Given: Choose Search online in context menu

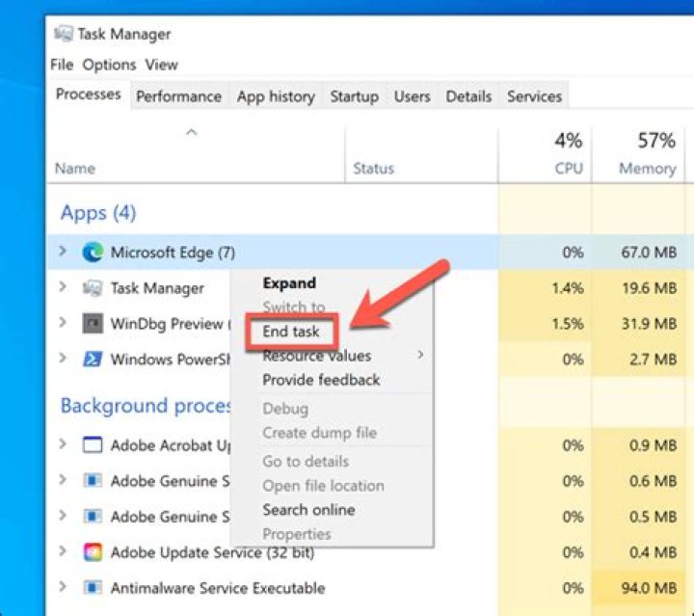Looking at the screenshot, I should (x=308, y=510).
